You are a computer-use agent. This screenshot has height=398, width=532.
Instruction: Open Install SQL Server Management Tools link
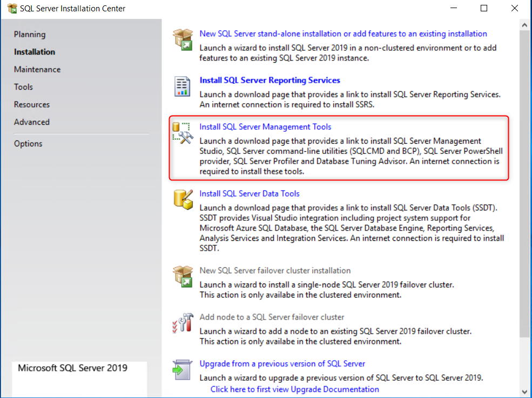(265, 126)
